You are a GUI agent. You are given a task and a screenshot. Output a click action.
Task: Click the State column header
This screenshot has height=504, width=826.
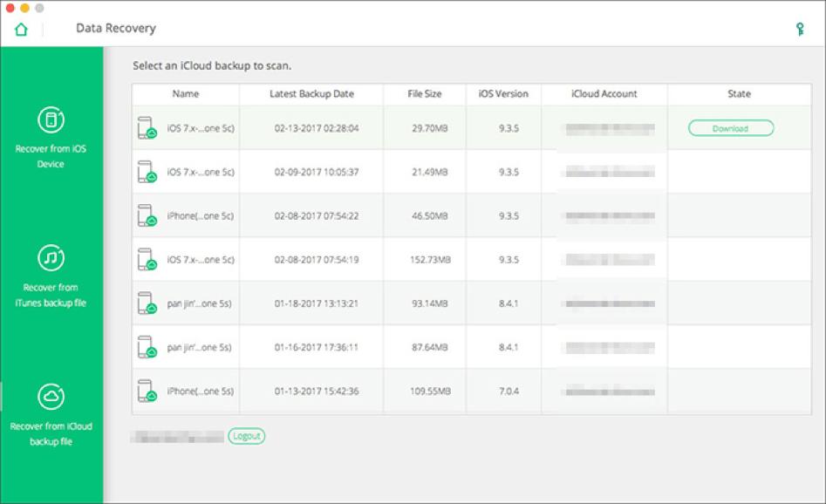738,93
